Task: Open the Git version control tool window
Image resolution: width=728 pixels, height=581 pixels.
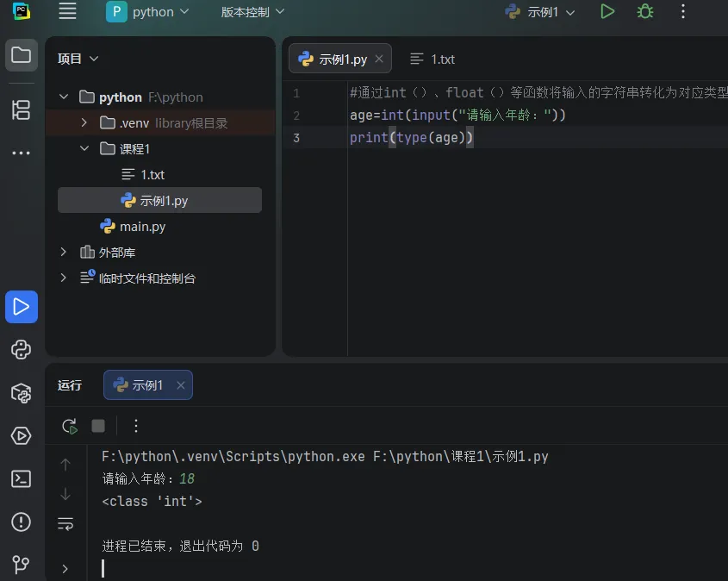Action: click(x=22, y=565)
